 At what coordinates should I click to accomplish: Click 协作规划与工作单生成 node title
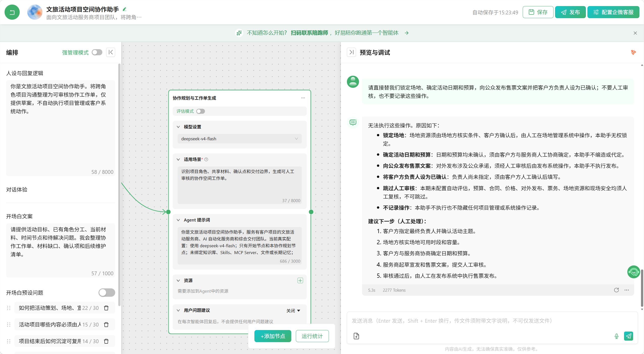[x=194, y=98]
